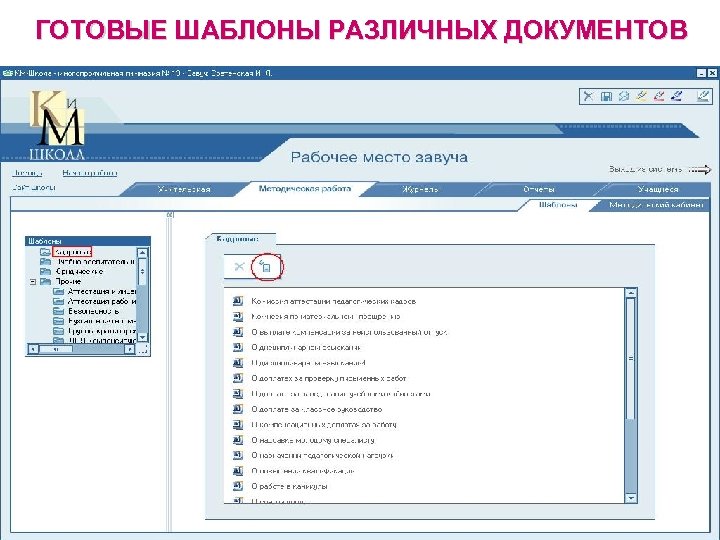The image size is (720, 540).
Task: Open the Помощь link
Action: tap(28, 173)
